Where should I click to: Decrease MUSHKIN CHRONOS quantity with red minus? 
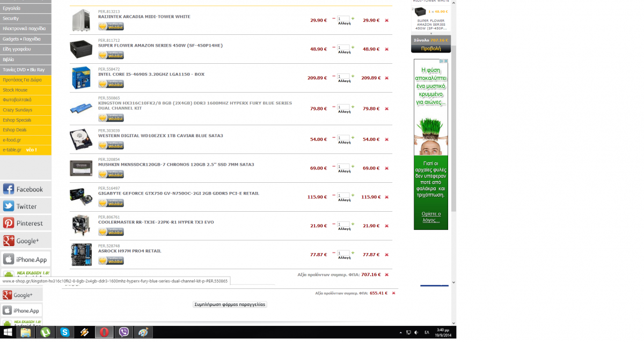pyautogui.click(x=334, y=166)
